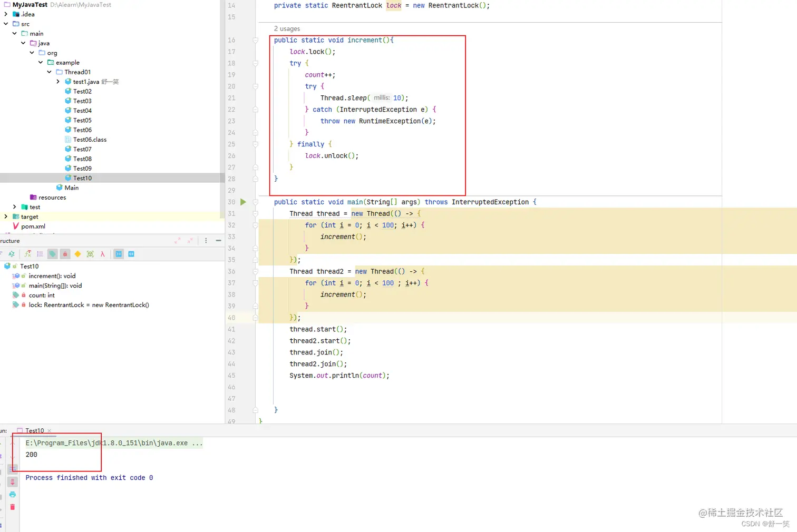This screenshot has height=532, width=797.
Task: Fold increment method at line 16
Action: (x=255, y=40)
